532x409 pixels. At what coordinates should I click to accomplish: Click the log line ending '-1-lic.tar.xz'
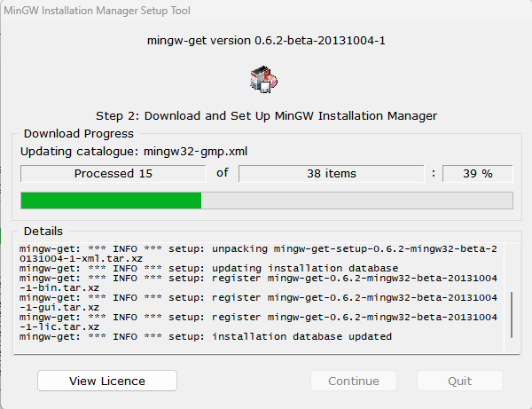[59, 327]
